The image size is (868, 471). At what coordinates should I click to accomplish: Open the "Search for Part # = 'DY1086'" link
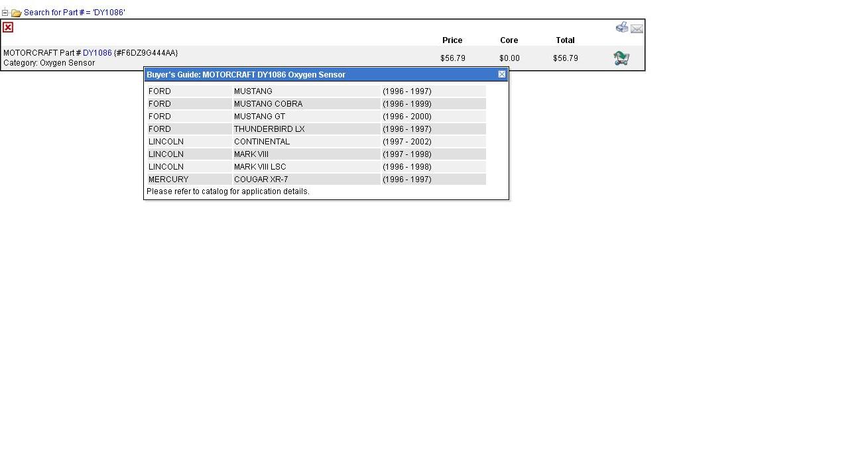click(x=74, y=13)
